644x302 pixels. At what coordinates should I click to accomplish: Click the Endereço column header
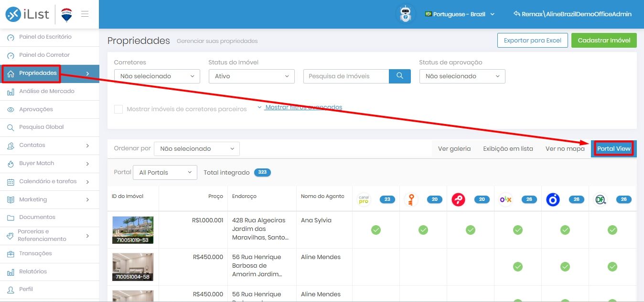244,196
